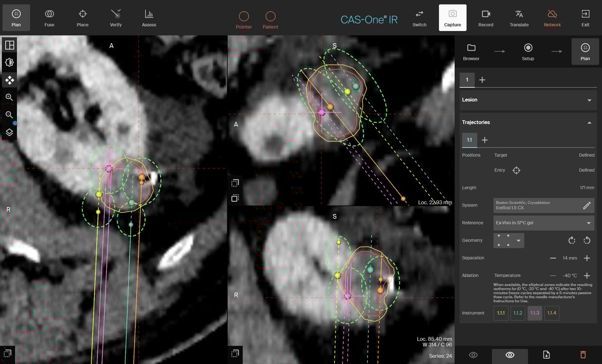This screenshot has width=602, height=364.
Task: Click the Temperature value -40 °C
Action: [x=570, y=276]
